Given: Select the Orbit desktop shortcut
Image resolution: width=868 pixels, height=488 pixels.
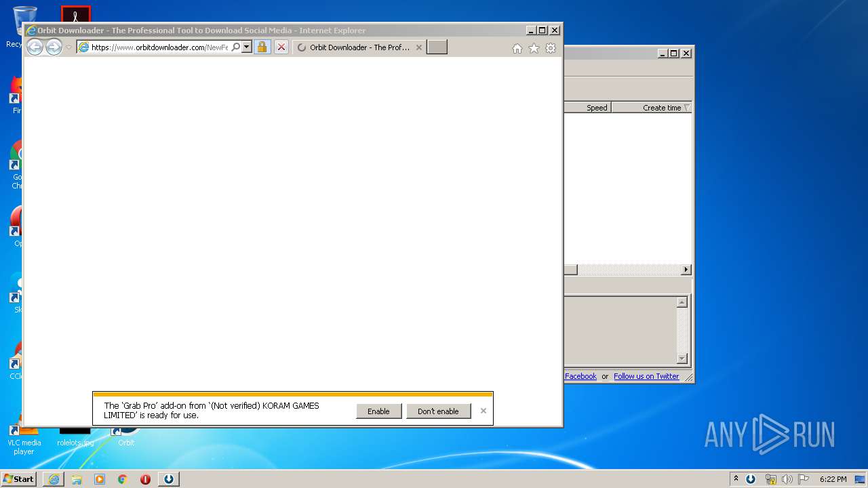Looking at the screenshot, I should (x=126, y=437).
